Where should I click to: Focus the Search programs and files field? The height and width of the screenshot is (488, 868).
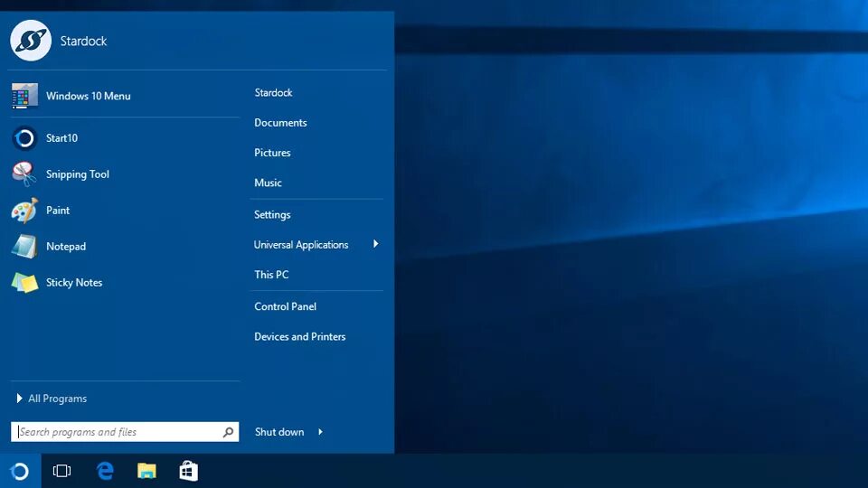[125, 432]
